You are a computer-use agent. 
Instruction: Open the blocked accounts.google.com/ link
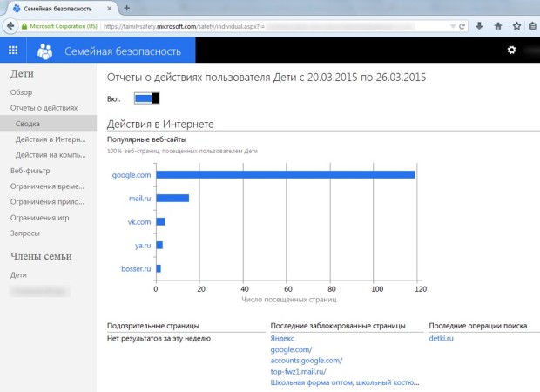(307, 361)
